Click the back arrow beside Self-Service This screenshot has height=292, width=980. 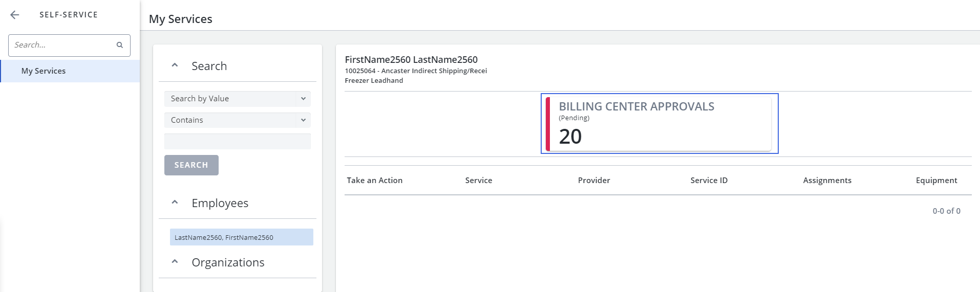click(x=15, y=15)
